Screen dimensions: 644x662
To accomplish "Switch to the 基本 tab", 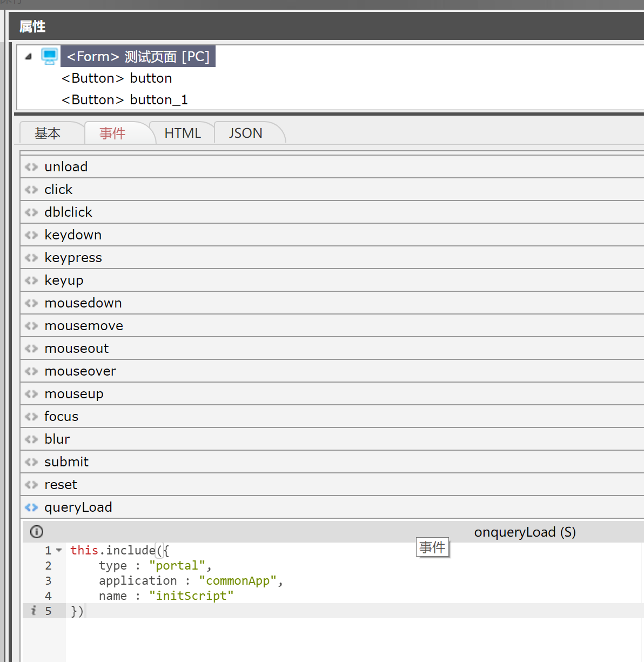I will (48, 133).
